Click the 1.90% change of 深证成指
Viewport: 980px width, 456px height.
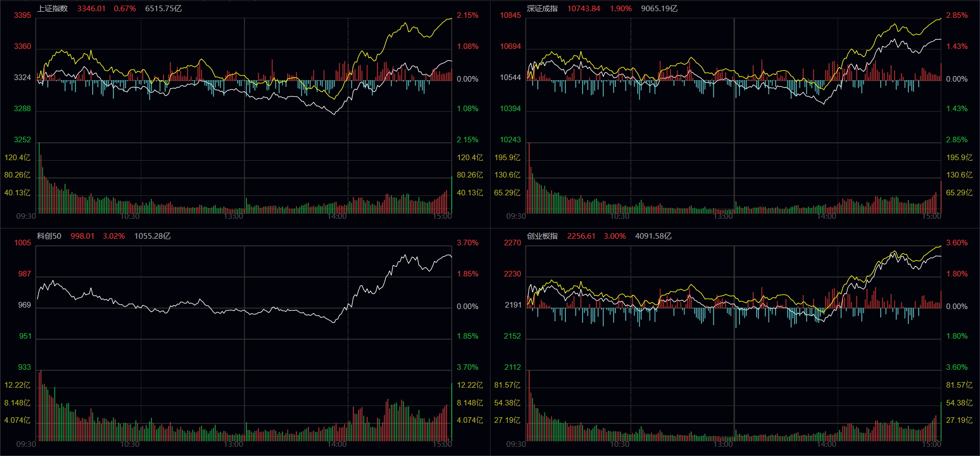tap(621, 9)
